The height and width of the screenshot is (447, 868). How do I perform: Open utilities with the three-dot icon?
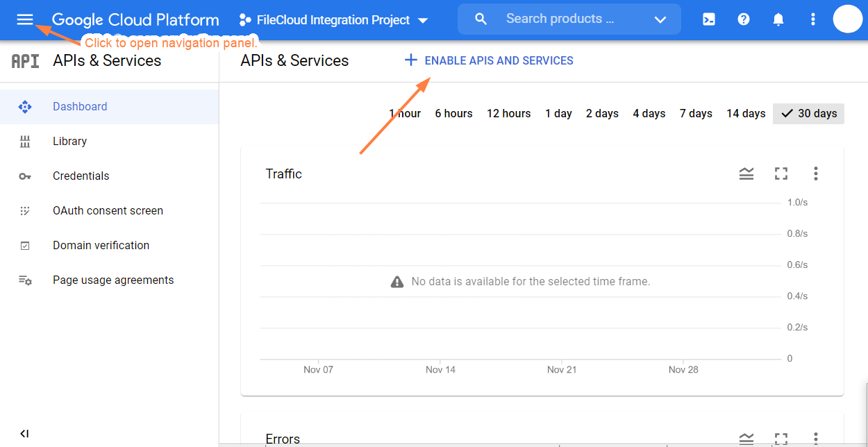click(812, 19)
